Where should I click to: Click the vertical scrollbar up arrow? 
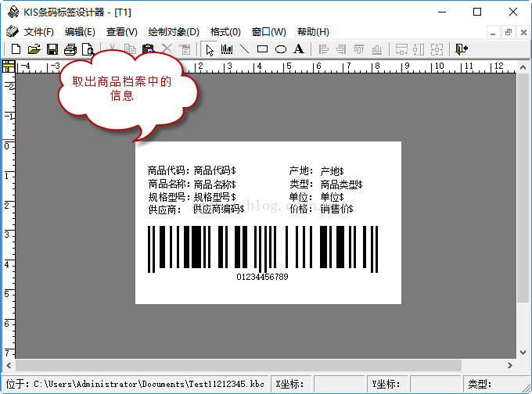tap(523, 67)
